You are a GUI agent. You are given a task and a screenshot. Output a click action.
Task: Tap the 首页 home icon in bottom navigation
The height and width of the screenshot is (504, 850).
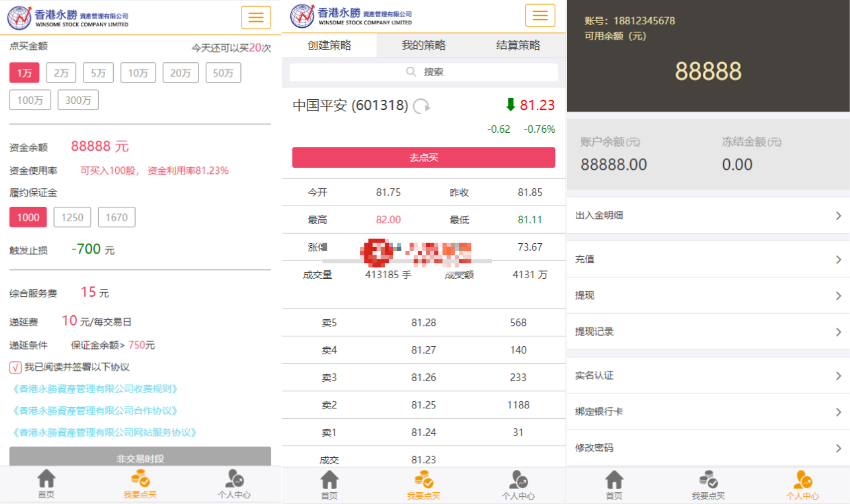coord(46,482)
